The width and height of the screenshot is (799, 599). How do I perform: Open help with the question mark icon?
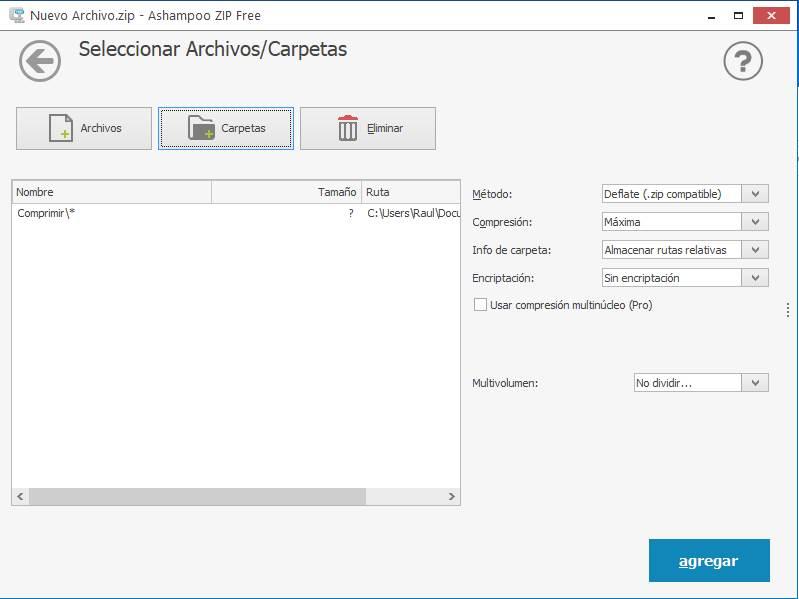pos(743,61)
